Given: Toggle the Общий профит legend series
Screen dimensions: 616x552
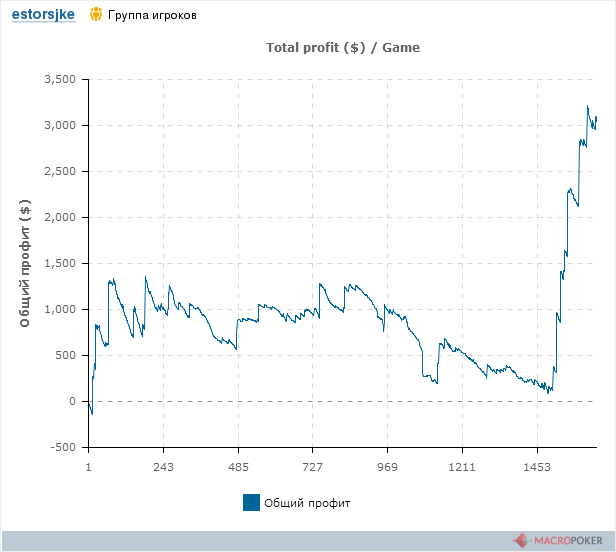Looking at the screenshot, I should [307, 502].
